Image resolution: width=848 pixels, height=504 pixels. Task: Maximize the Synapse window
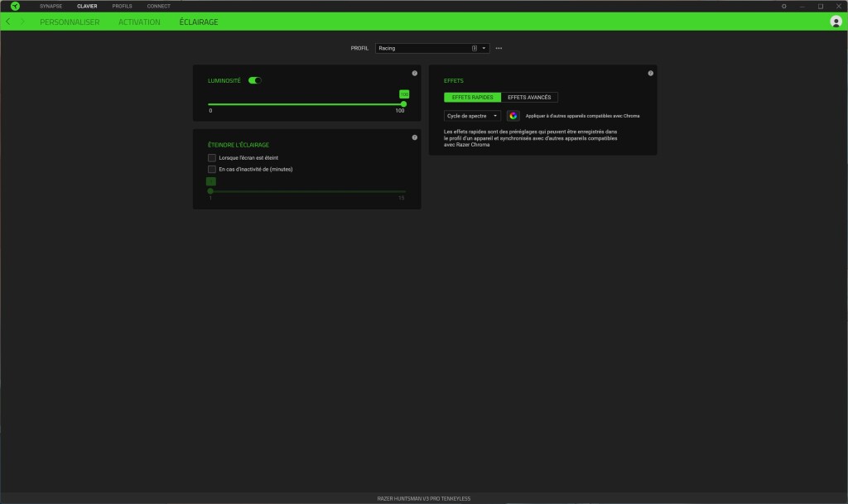[821, 7]
